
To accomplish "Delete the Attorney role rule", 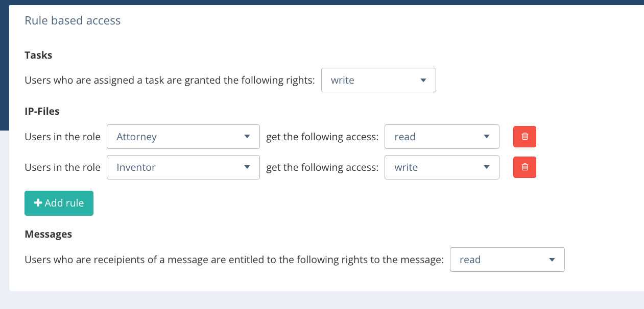I will (524, 137).
